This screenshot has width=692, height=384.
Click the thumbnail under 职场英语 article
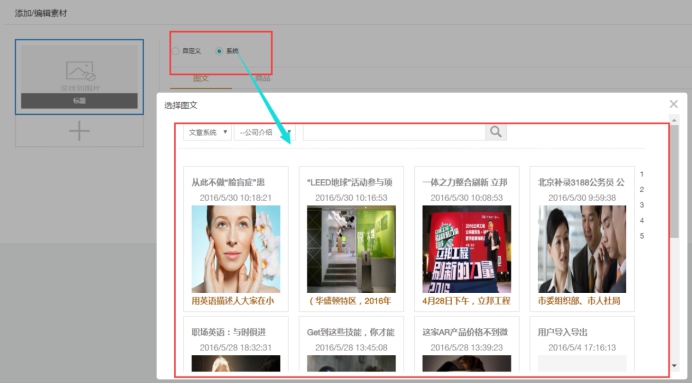tap(236, 363)
